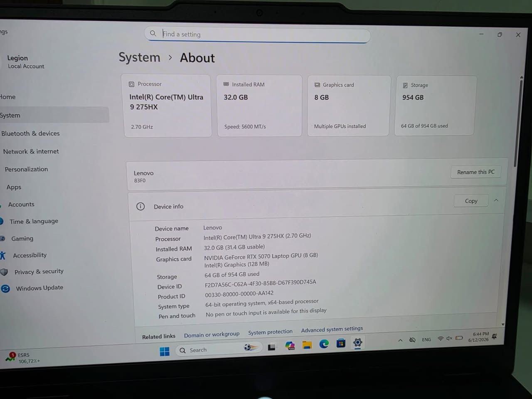Viewport: 532px width, 399px height.
Task: Select System in the sidebar
Action: pyautogui.click(x=54, y=115)
